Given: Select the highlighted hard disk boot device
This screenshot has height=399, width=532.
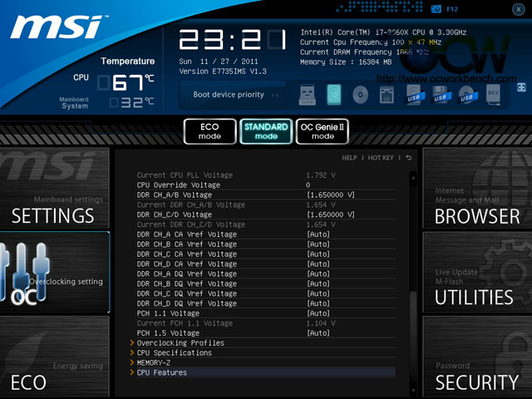Looking at the screenshot, I should click(x=334, y=94).
